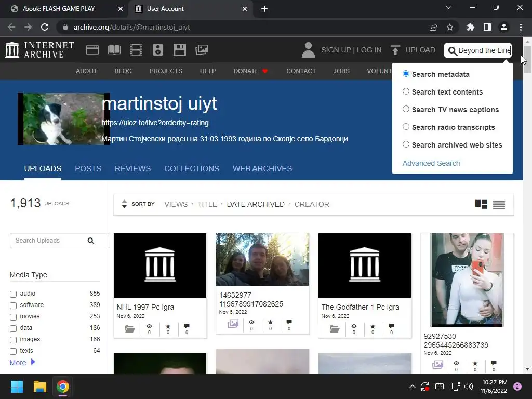Open the Software floppy disk icon
Image resolution: width=532 pixels, height=399 pixels.
point(179,50)
